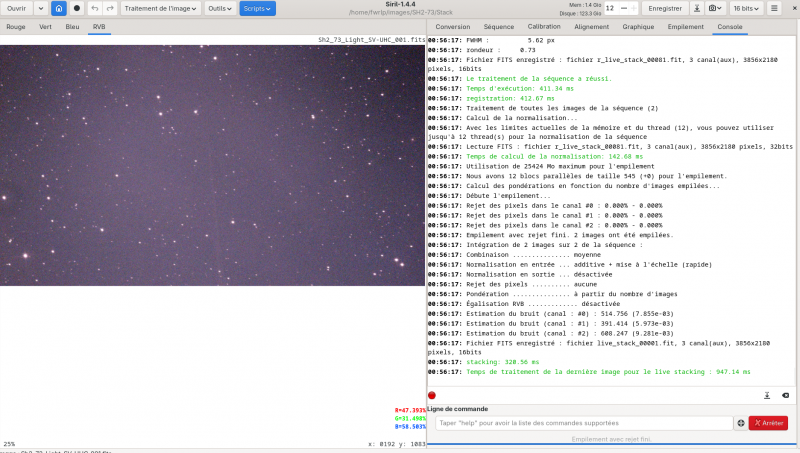Click the Enregistrer button
This screenshot has height=453, width=800.
pyautogui.click(x=665, y=8)
